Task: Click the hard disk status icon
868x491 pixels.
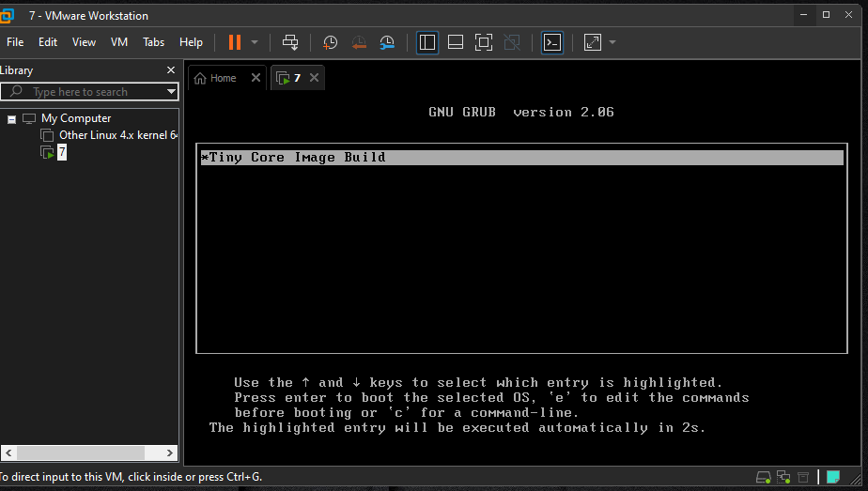Action: 764,477
